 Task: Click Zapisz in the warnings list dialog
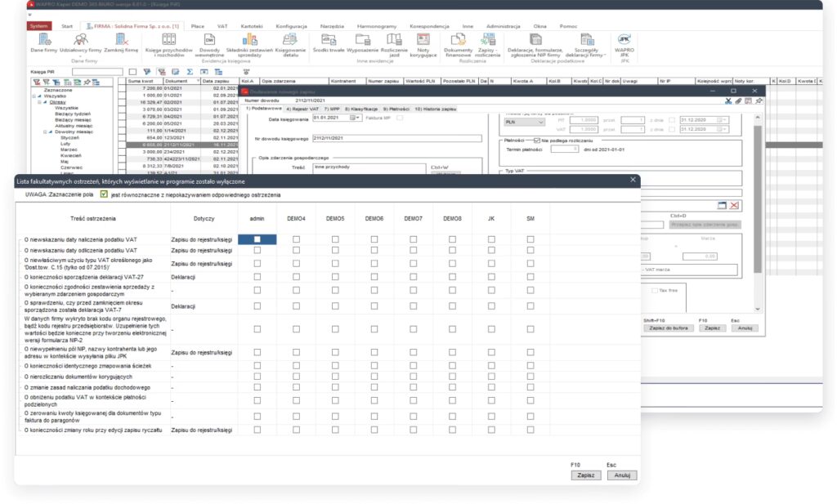(584, 475)
